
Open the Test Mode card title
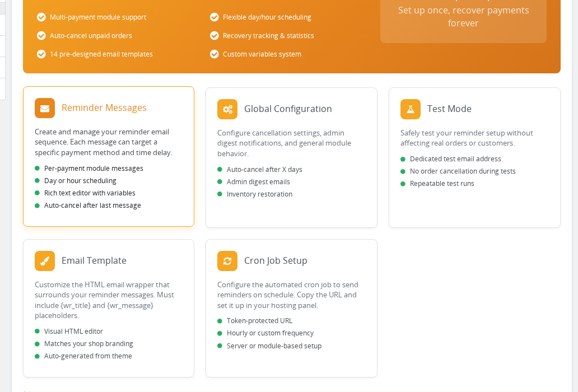coord(449,109)
